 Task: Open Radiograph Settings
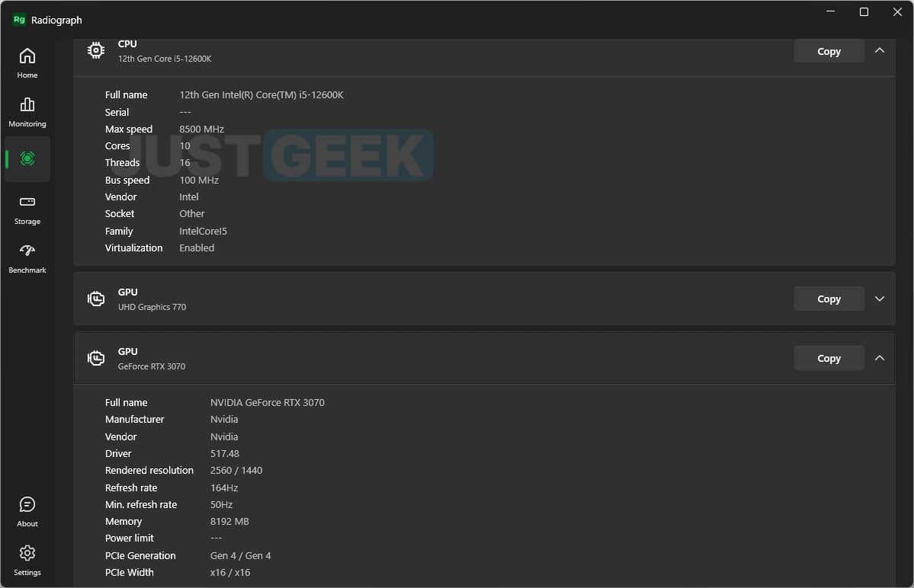[27, 561]
